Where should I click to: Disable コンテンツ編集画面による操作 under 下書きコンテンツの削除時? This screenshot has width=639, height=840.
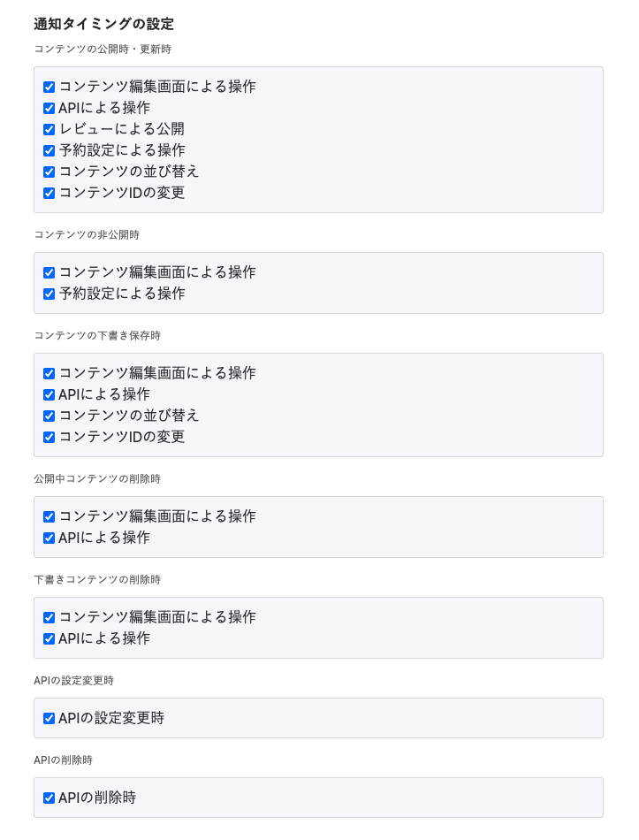[x=49, y=618]
